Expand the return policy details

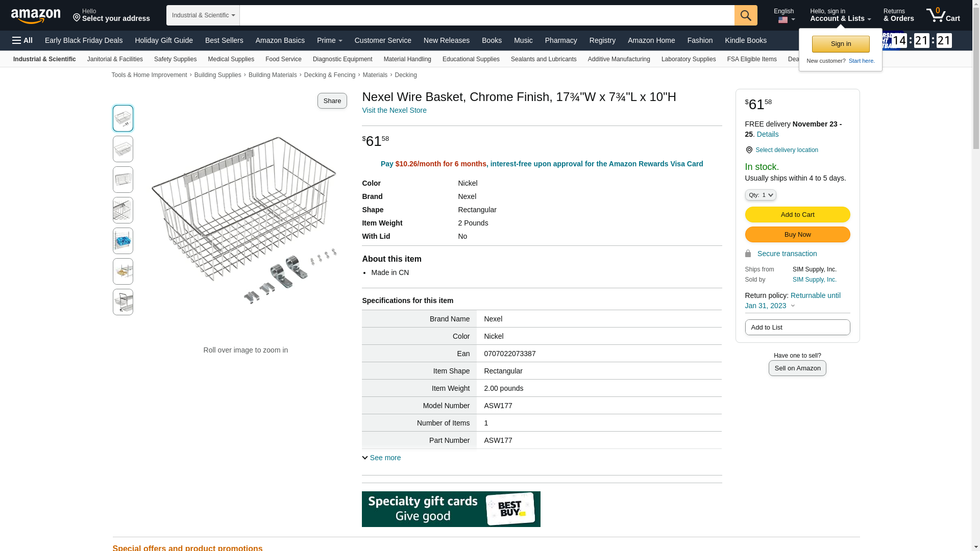[x=793, y=306]
